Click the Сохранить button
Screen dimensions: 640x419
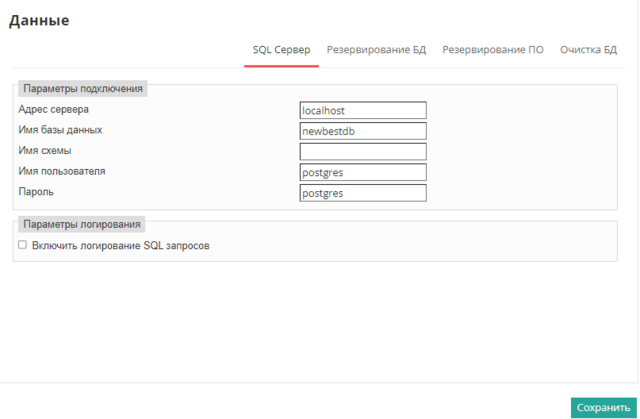click(603, 407)
